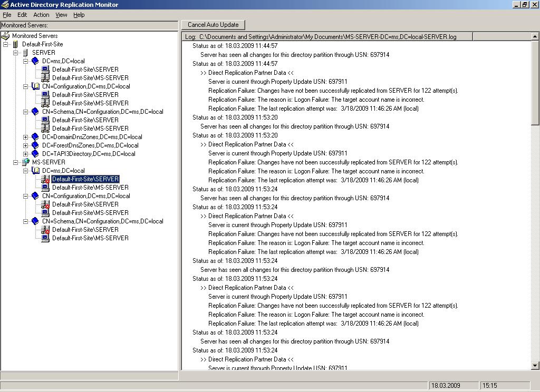The height and width of the screenshot is (392, 540).
Task: Open the Help menu
Action: point(79,15)
